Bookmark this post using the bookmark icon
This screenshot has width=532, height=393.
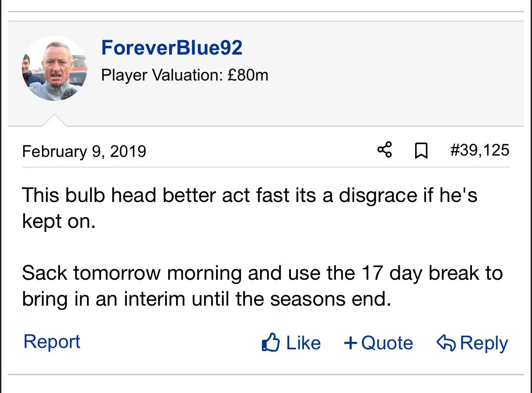(422, 151)
